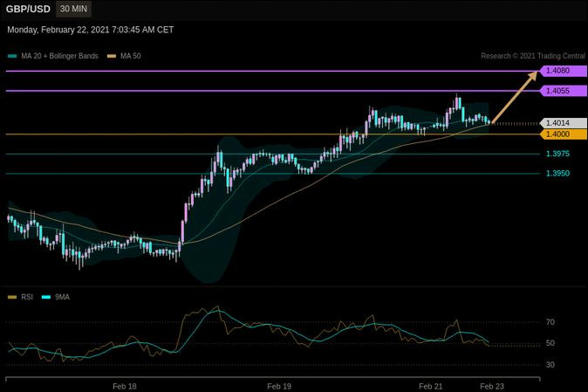Viewport: 588px width, 392px height.
Task: Click the RSI 30 level label
Action: click(x=550, y=365)
